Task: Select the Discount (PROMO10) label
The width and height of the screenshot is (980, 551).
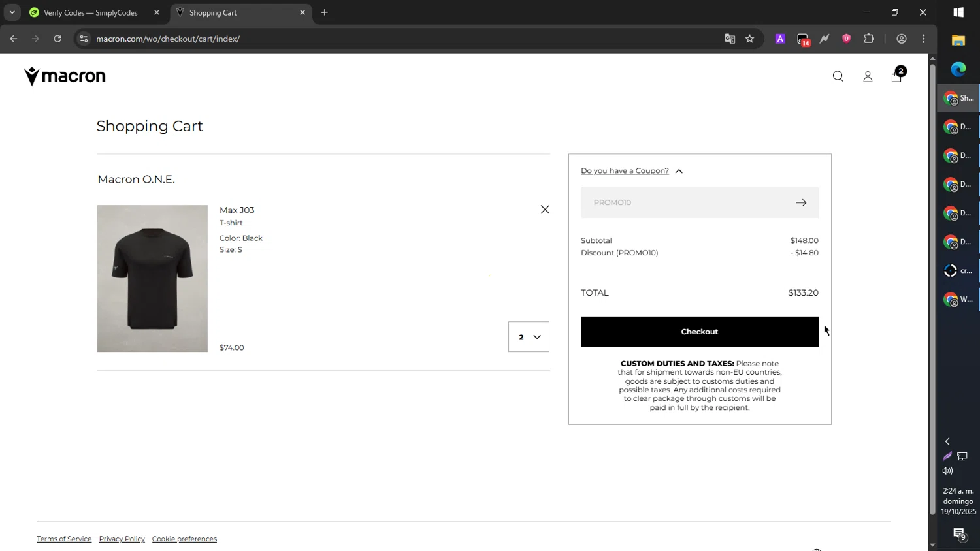Action: (619, 253)
